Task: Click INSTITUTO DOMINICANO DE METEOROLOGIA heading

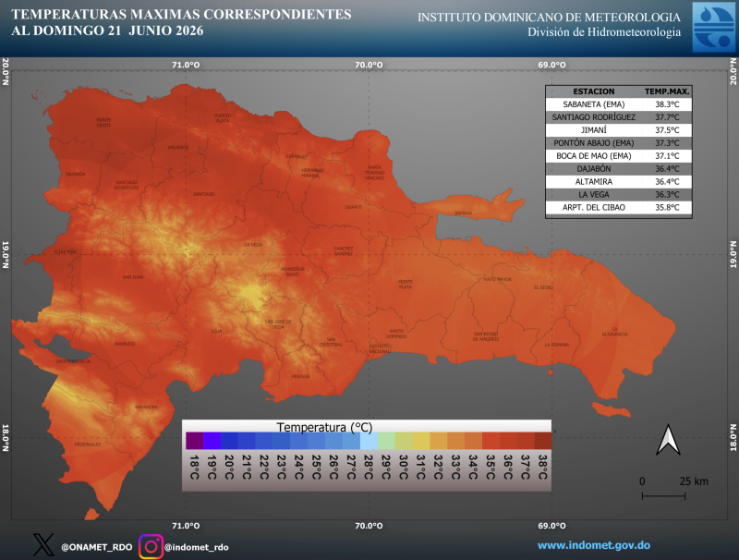Action: pos(549,18)
